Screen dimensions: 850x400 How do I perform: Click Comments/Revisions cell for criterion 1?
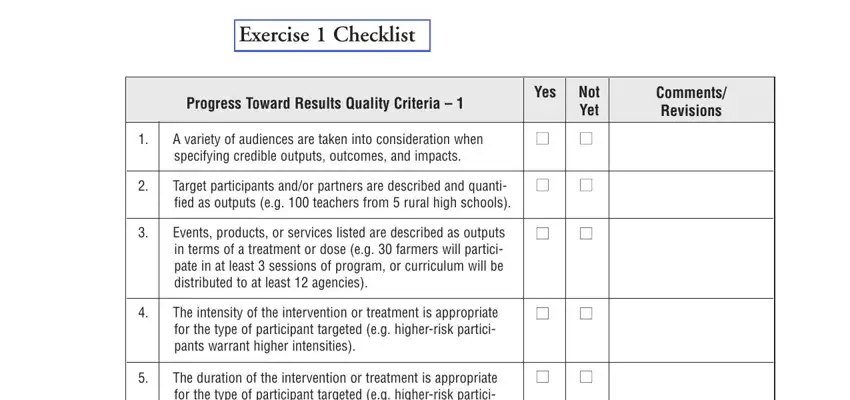click(x=692, y=147)
